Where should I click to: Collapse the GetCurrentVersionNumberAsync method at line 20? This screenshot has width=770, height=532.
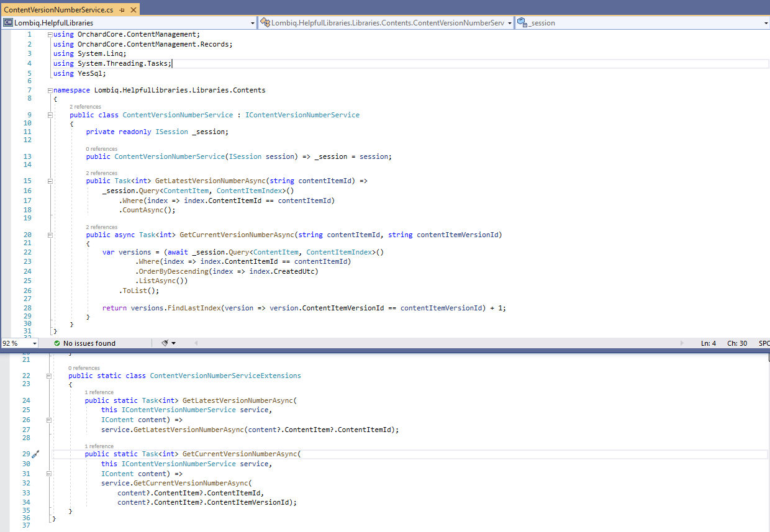pyautogui.click(x=50, y=235)
